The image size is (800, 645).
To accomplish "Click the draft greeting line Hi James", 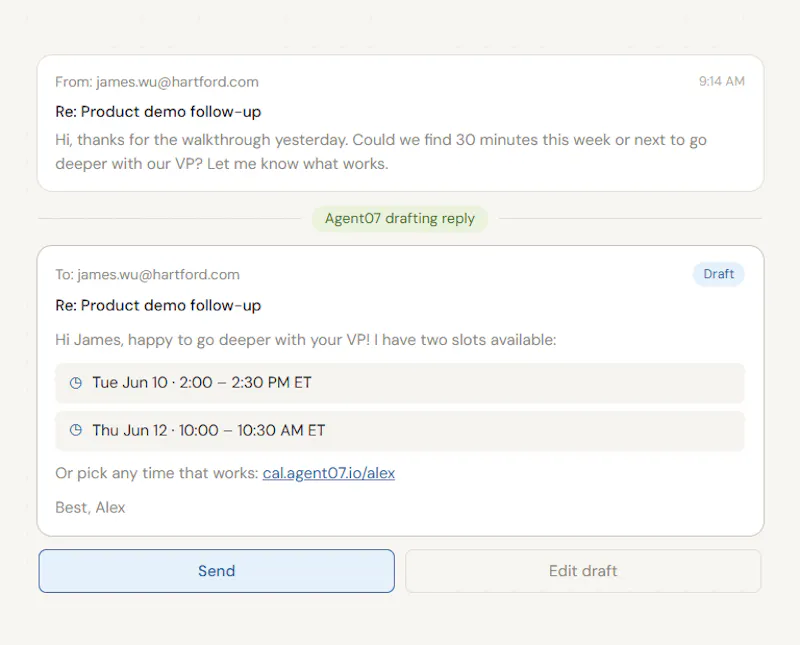I will (x=306, y=340).
